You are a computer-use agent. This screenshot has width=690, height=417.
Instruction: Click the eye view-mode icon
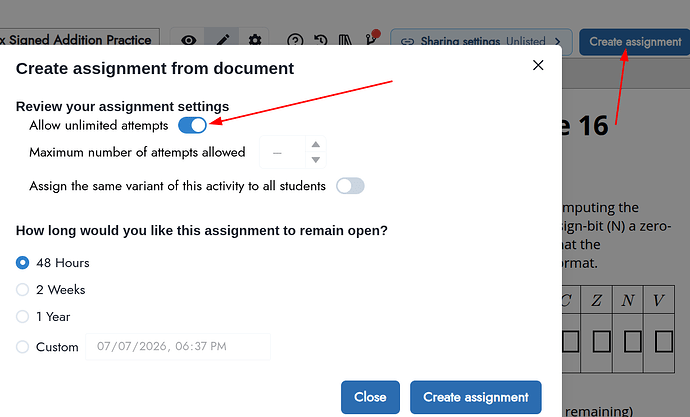[x=188, y=40]
